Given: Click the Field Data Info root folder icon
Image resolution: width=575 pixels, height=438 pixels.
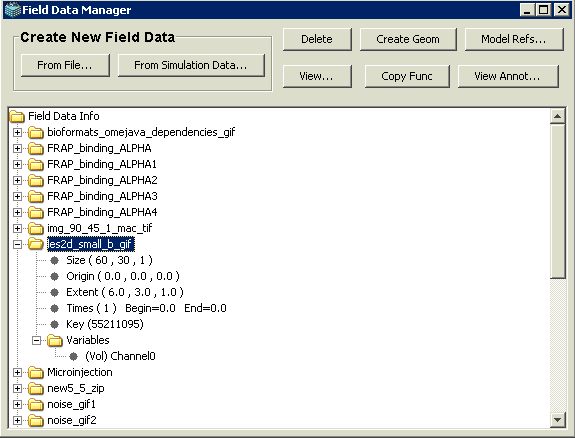Looking at the screenshot, I should [17, 116].
